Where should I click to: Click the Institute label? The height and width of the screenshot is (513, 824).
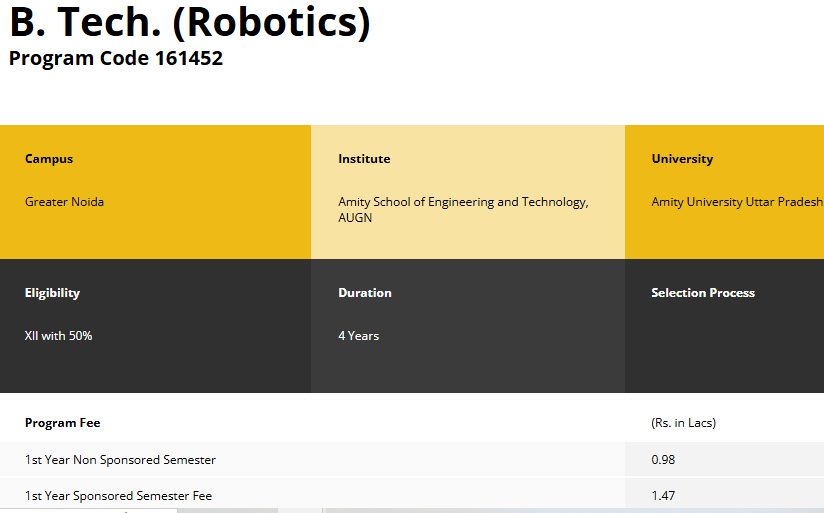[364, 159]
